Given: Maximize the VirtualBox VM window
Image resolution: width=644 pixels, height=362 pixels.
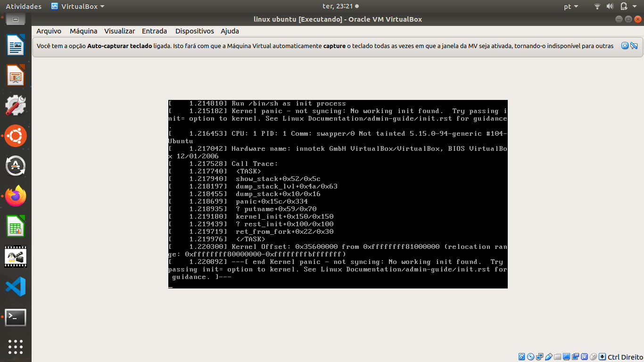Looking at the screenshot, I should pyautogui.click(x=628, y=19).
